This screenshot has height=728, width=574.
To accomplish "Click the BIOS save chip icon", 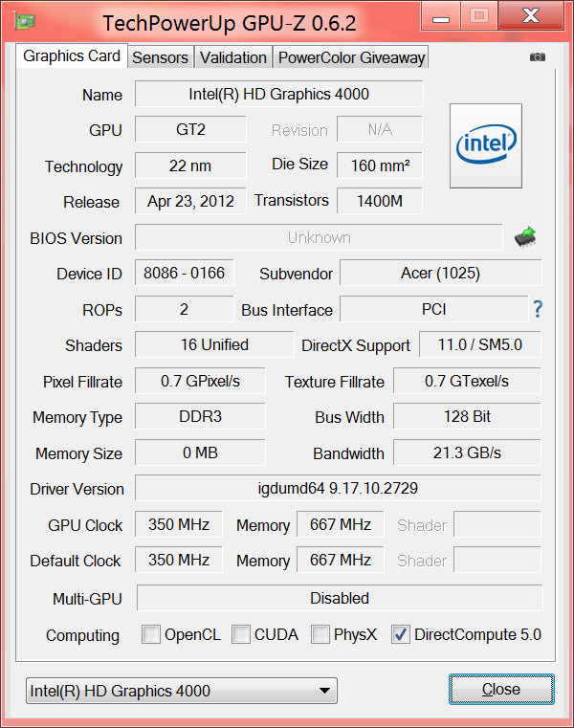I will pyautogui.click(x=525, y=236).
